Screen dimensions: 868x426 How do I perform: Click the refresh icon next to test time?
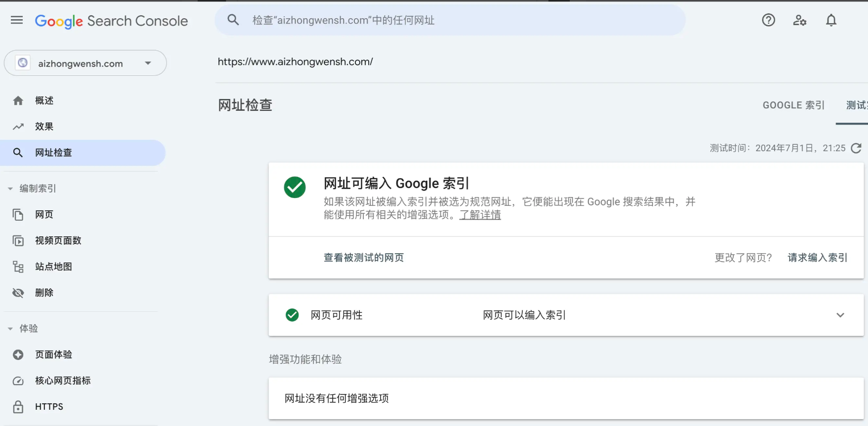tap(856, 148)
